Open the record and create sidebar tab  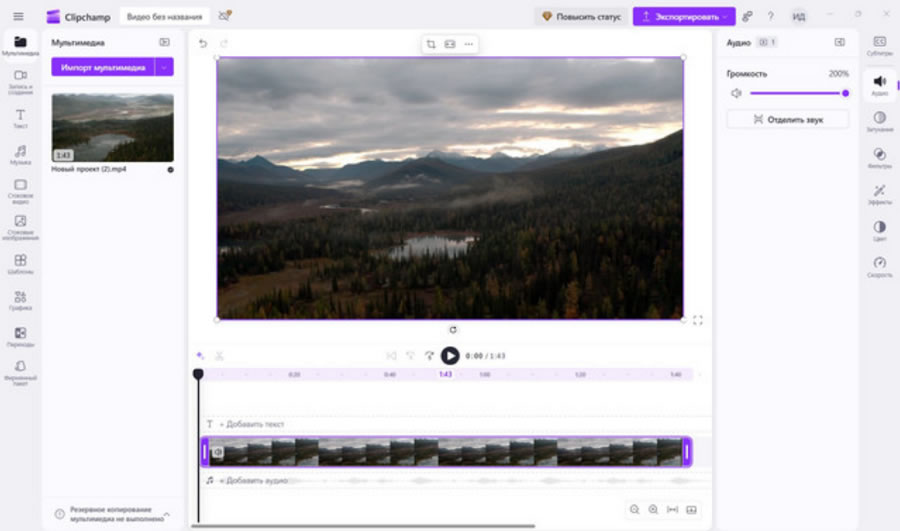[x=20, y=82]
